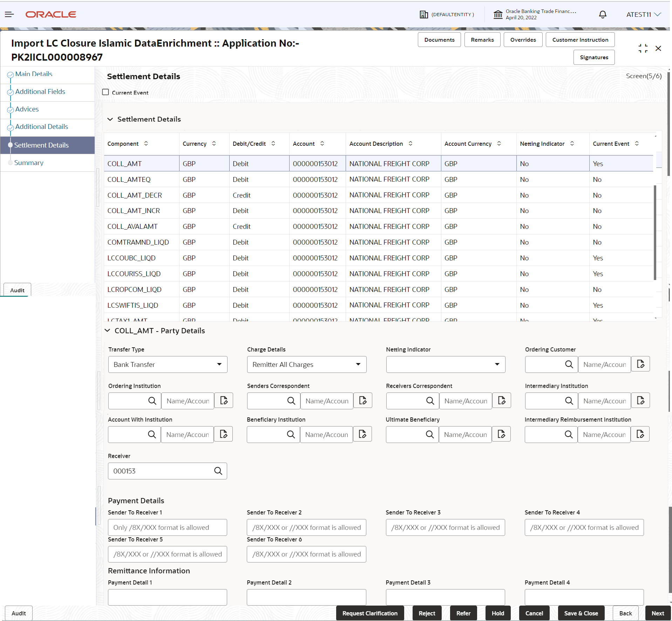Viewport: 672px width, 621px height.
Task: Collapse the Settlement Details section chevron
Action: tap(110, 119)
